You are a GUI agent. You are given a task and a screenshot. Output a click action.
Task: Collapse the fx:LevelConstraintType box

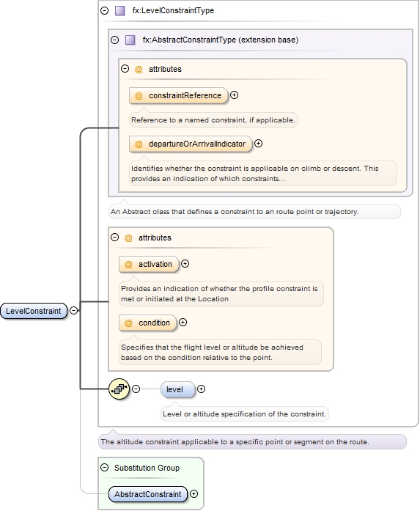pos(105,11)
